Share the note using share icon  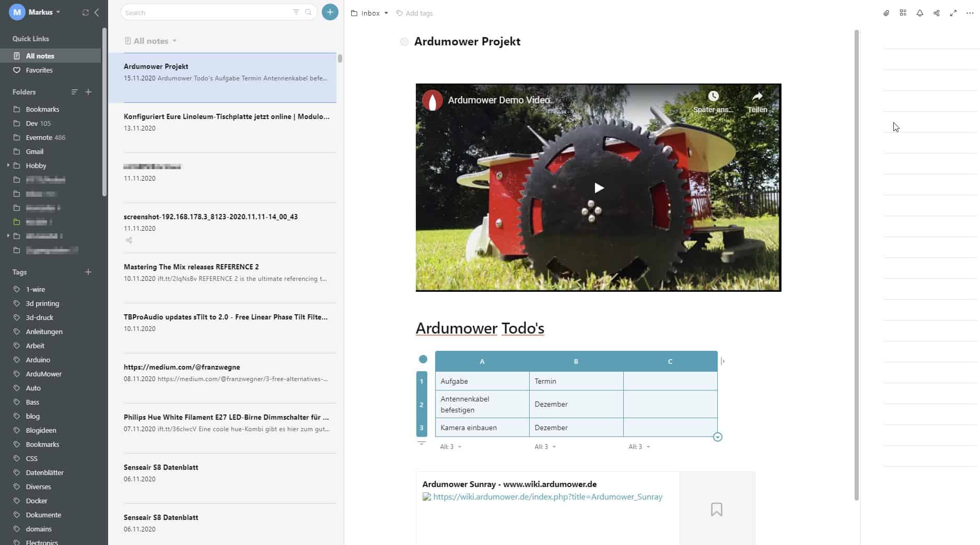936,13
